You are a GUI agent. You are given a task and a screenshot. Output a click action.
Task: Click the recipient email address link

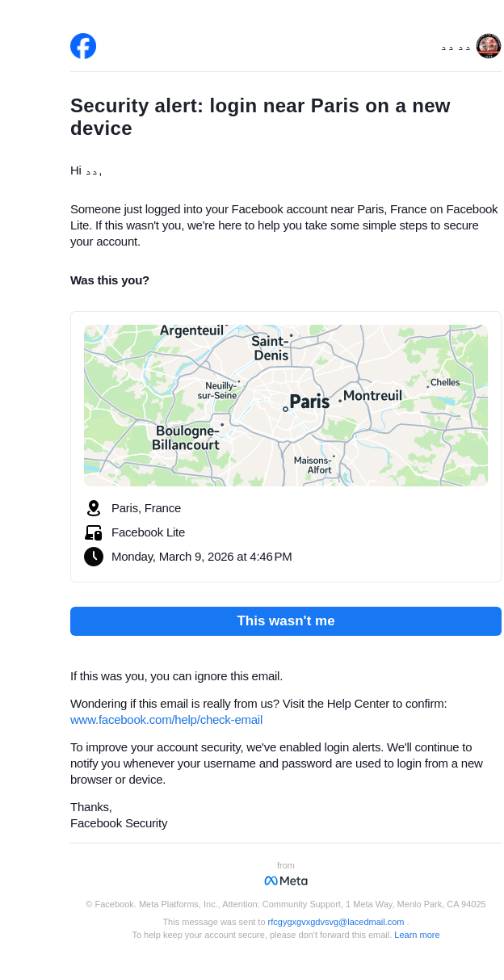[x=336, y=922]
